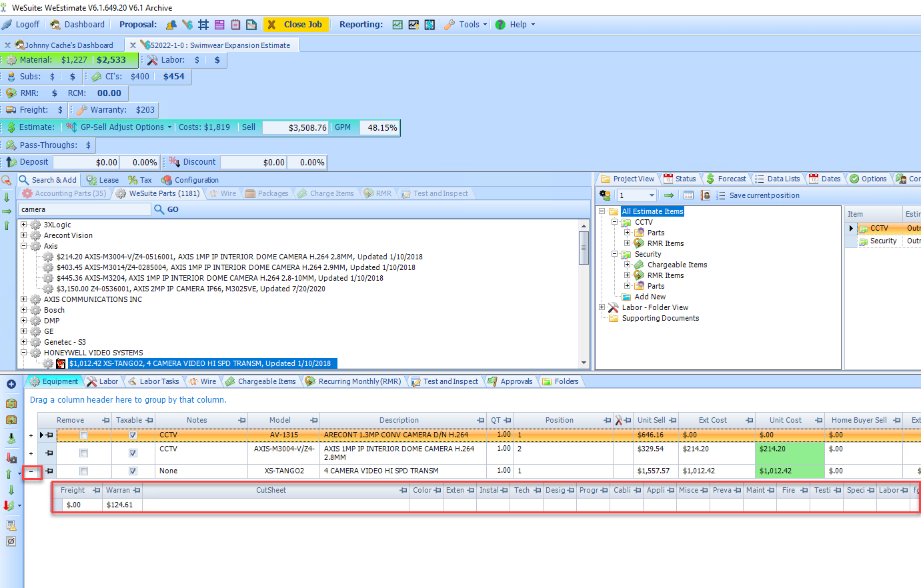Click the Deposit amount field

(86, 162)
